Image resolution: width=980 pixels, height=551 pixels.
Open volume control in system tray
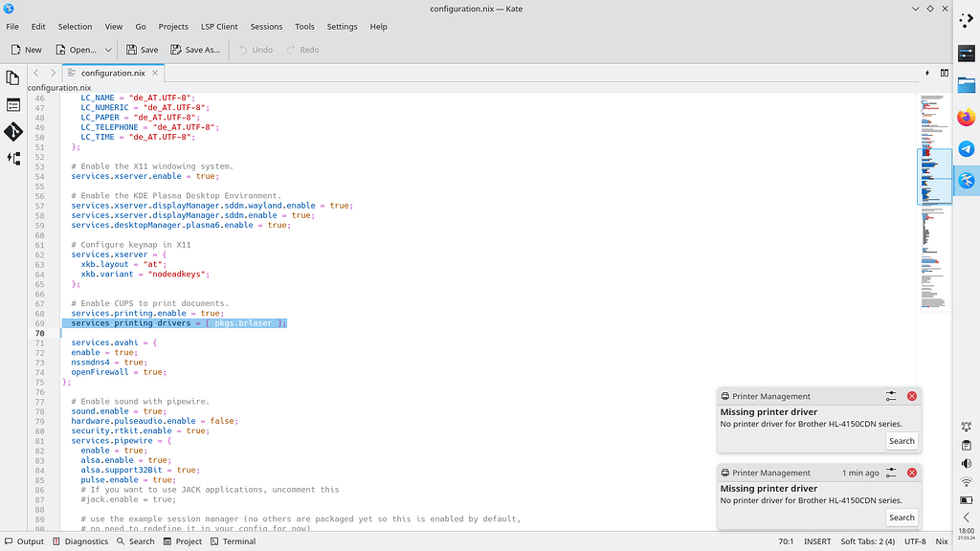(966, 464)
